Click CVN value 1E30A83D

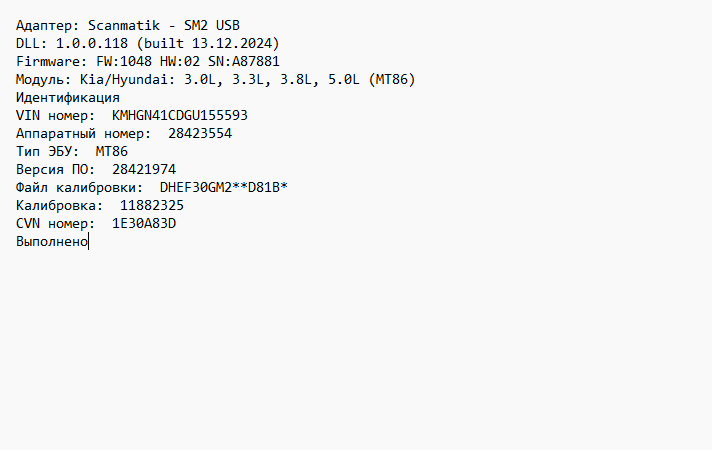144,223
